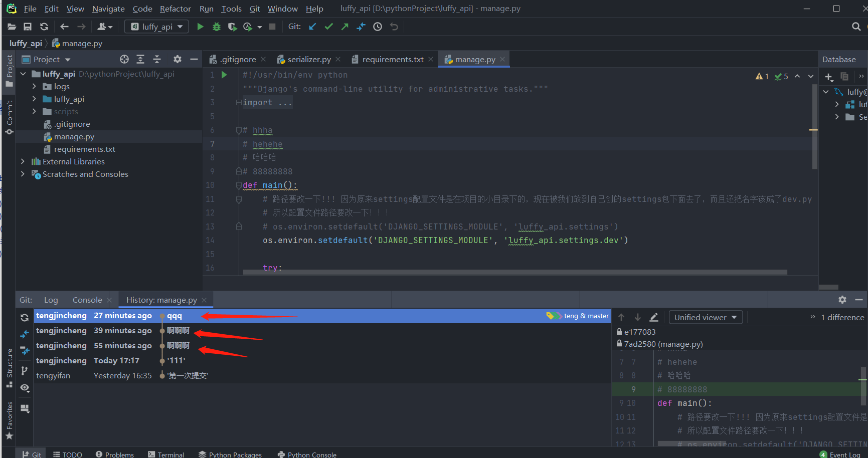Click the Git Push green arrow
The height and width of the screenshot is (458, 868).
click(345, 27)
